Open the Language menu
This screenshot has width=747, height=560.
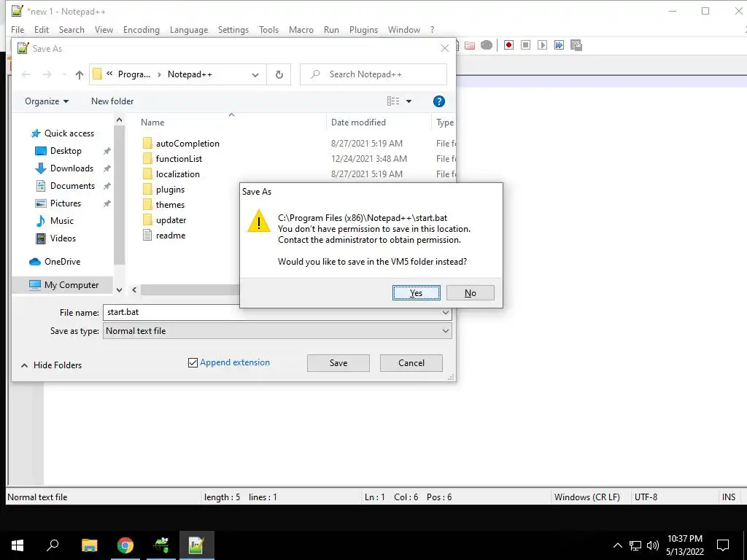pyautogui.click(x=189, y=29)
